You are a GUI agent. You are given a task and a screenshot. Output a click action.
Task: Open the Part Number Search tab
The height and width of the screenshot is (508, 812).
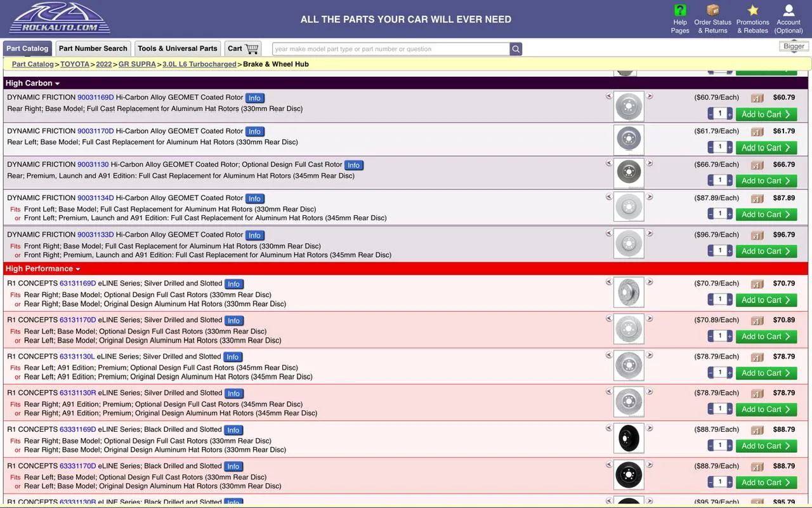click(93, 48)
